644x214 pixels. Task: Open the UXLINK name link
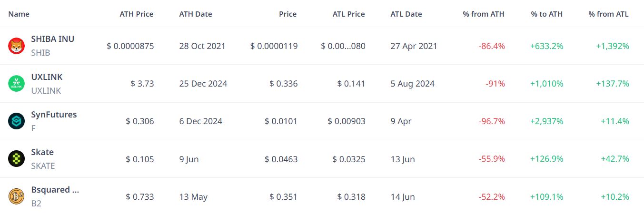coord(47,77)
